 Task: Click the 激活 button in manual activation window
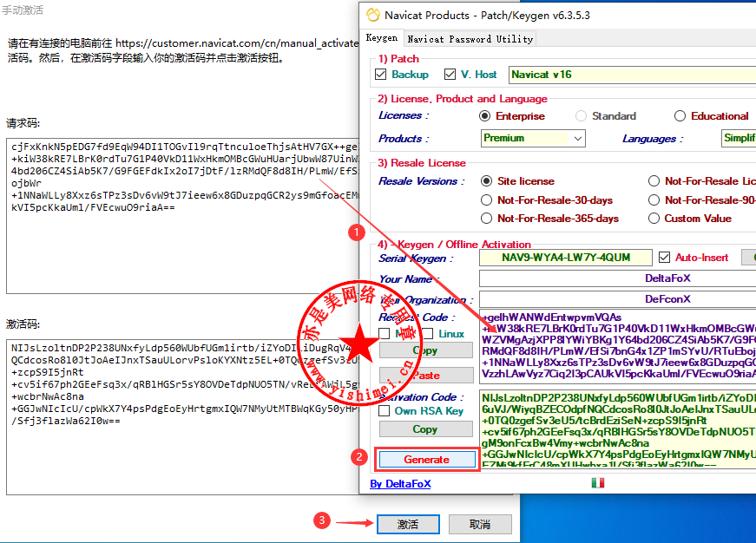[408, 524]
